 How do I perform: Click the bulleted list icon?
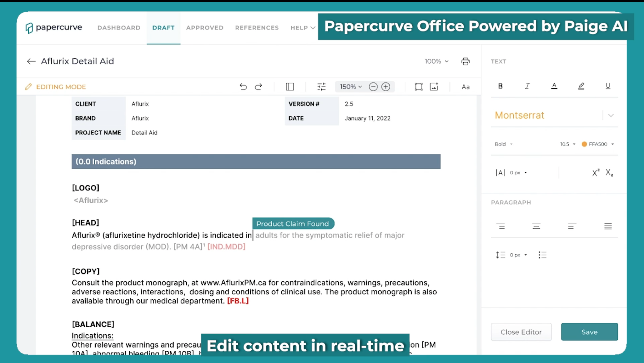pyautogui.click(x=542, y=255)
